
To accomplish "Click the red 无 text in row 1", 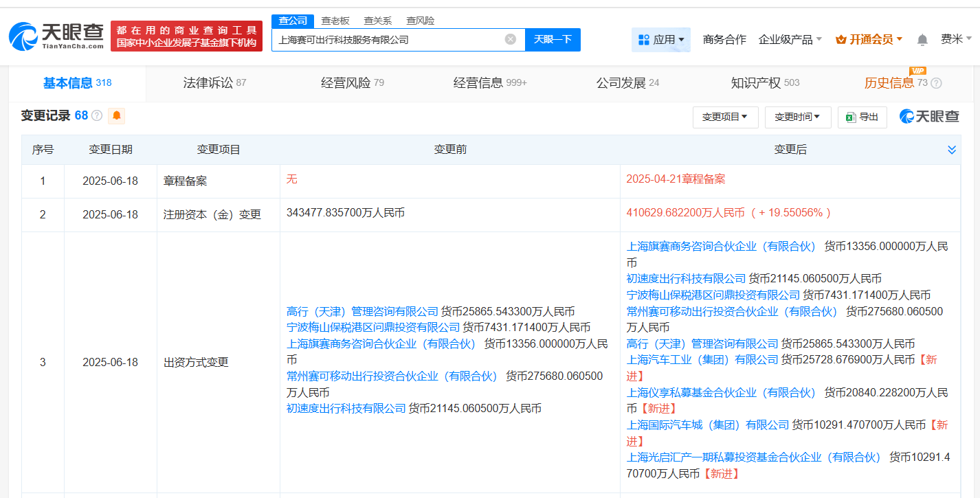I will tap(292, 179).
